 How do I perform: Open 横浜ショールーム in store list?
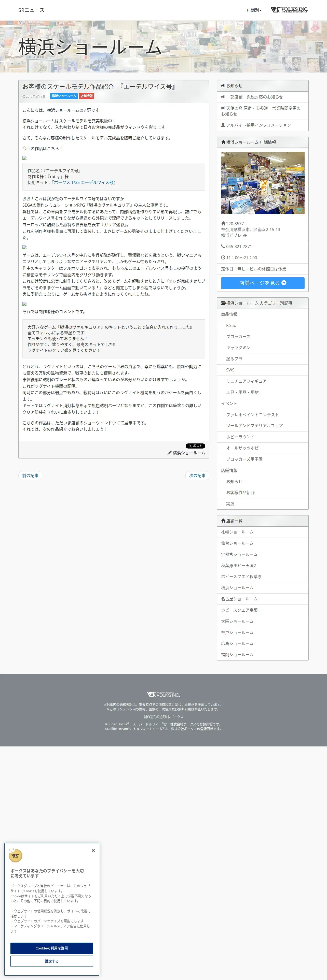[263, 588]
